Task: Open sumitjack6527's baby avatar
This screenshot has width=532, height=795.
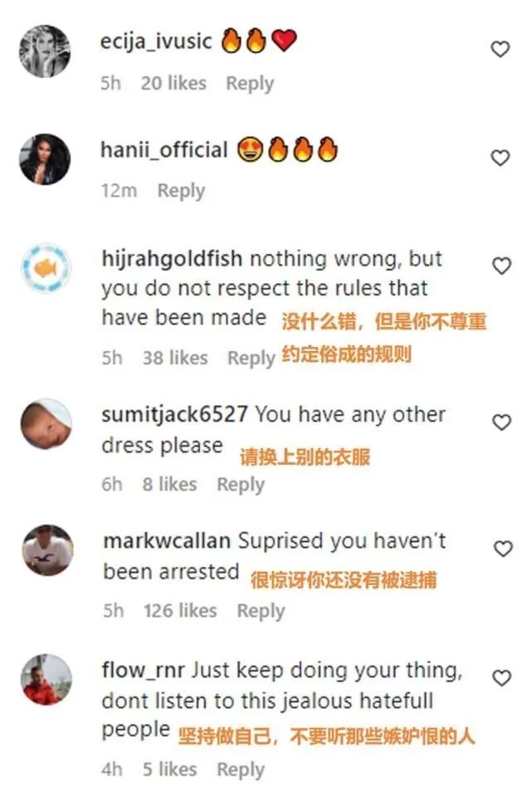Action: [x=46, y=424]
